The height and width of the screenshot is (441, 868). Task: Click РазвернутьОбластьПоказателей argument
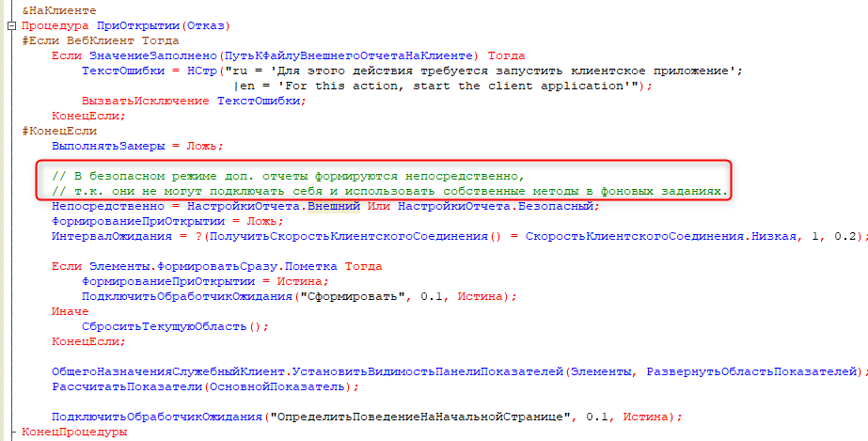pyautogui.click(x=751, y=371)
